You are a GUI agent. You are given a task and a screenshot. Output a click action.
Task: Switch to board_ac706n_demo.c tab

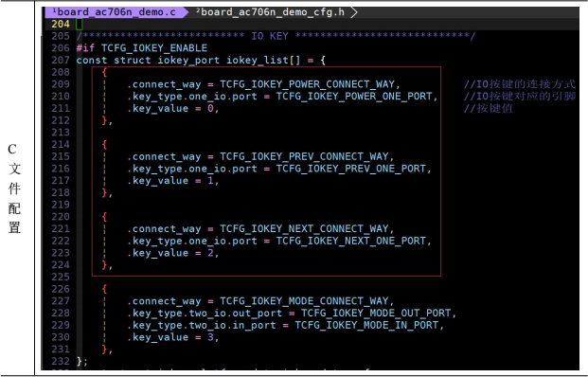[x=116, y=12]
